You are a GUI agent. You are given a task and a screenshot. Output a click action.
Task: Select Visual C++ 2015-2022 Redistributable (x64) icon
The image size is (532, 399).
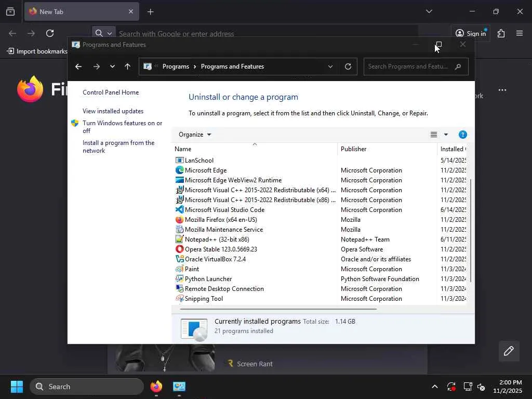tap(179, 190)
